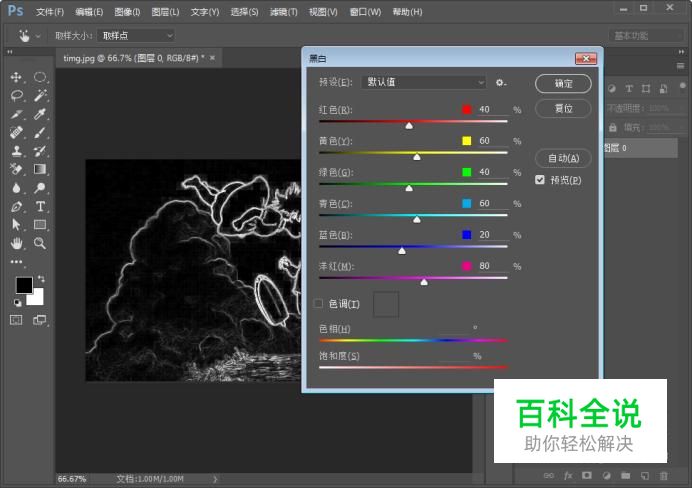Viewport: 692px width, 488px height.
Task: Open preset options gear in Black & White dialog
Action: click(500, 83)
